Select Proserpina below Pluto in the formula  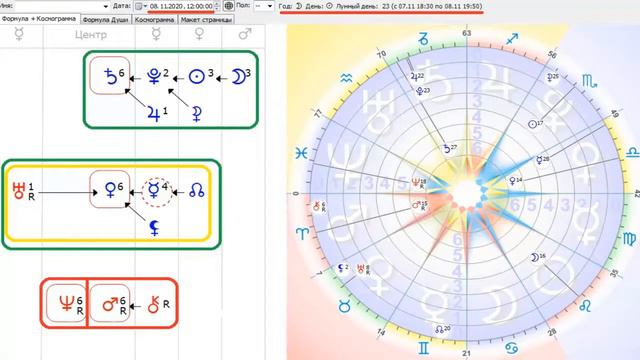pos(197,114)
